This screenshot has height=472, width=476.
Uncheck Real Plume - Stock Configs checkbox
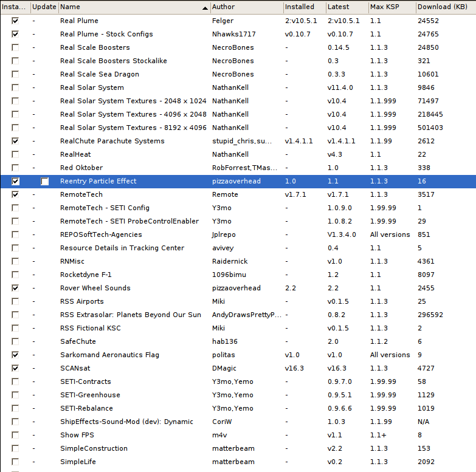pyautogui.click(x=15, y=34)
